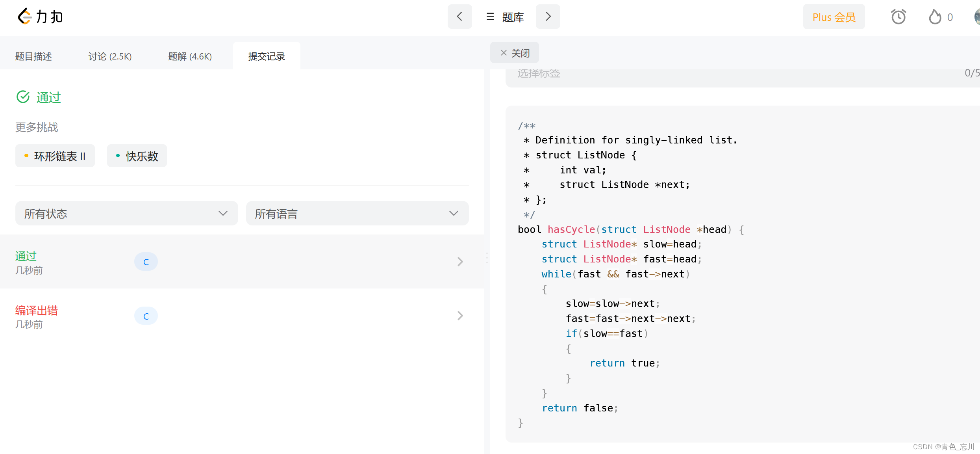
Task: Click the C badge on compile error row
Action: coord(146,316)
